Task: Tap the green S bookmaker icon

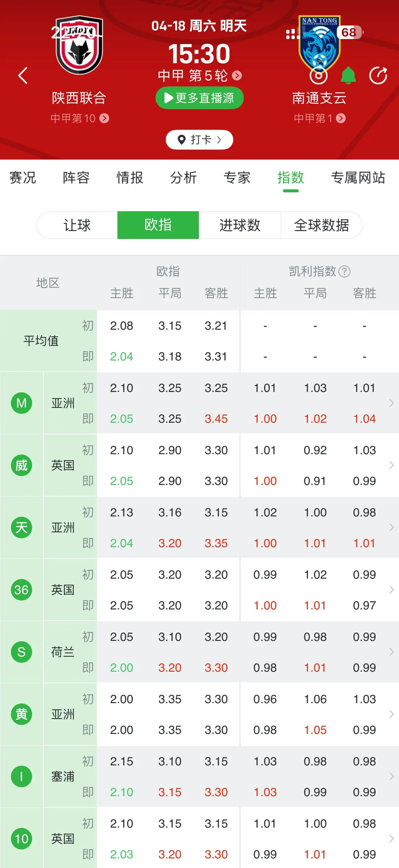Action: 22,652
